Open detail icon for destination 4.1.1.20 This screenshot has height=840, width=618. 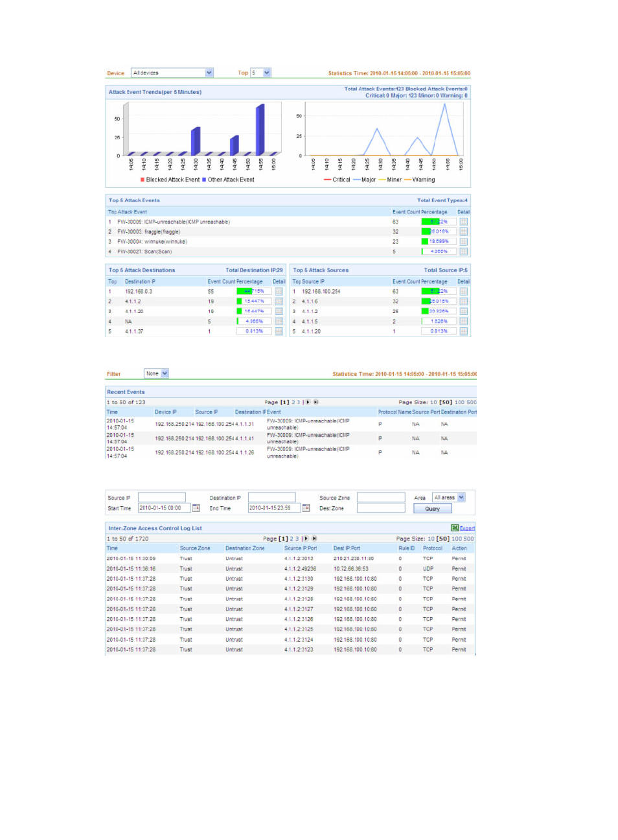pos(279,311)
